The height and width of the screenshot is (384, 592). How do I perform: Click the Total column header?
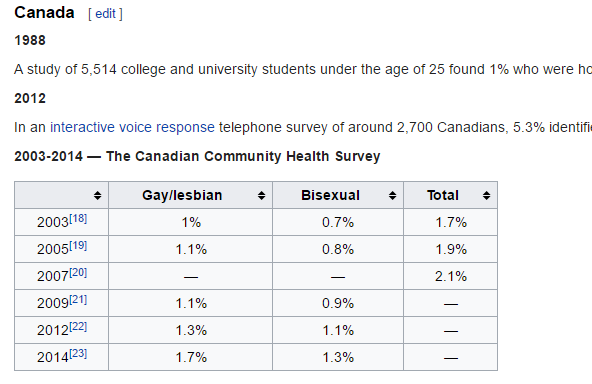click(450, 195)
